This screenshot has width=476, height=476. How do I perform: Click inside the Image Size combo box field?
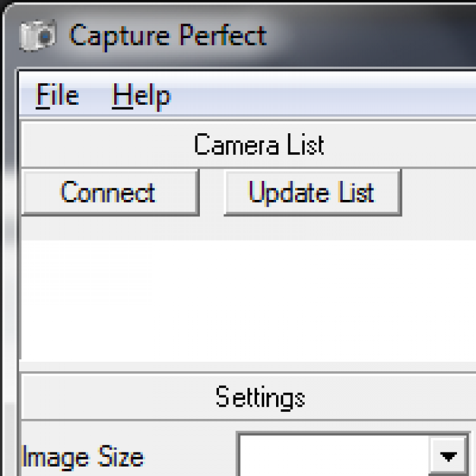tap(334, 456)
